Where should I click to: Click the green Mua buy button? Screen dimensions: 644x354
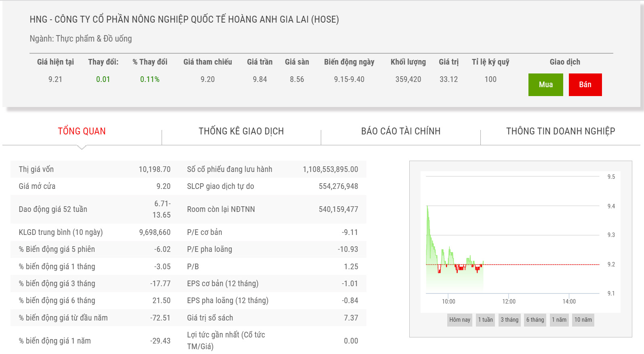click(x=545, y=85)
